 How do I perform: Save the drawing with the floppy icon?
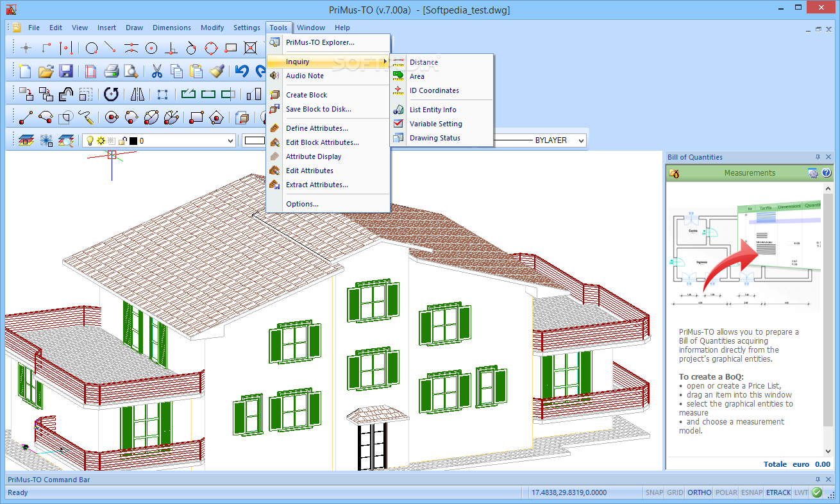(65, 71)
